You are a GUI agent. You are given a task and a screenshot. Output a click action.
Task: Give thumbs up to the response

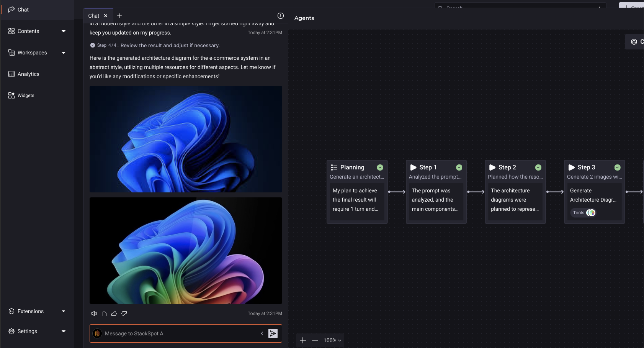pyautogui.click(x=114, y=314)
